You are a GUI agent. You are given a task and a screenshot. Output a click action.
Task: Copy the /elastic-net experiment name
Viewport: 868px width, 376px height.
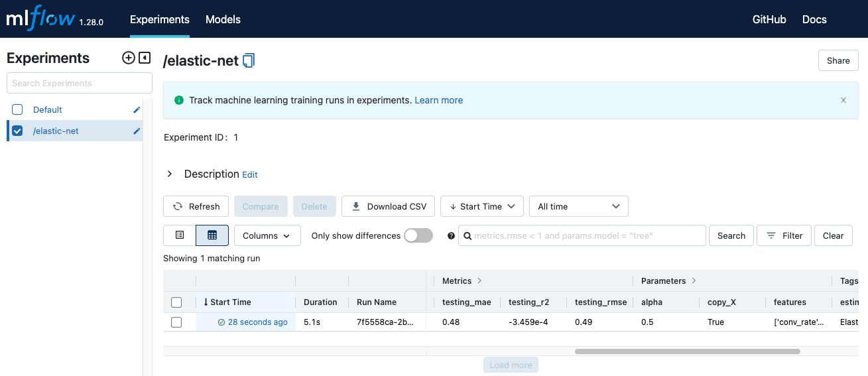point(249,60)
